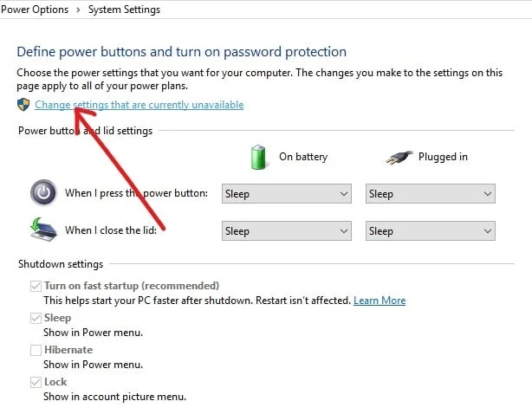Click the laptop lid close icon
532x414 pixels.
pos(42,230)
